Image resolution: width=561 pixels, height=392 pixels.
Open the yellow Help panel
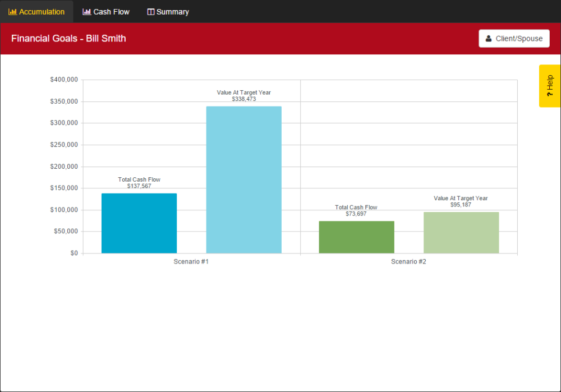click(549, 86)
